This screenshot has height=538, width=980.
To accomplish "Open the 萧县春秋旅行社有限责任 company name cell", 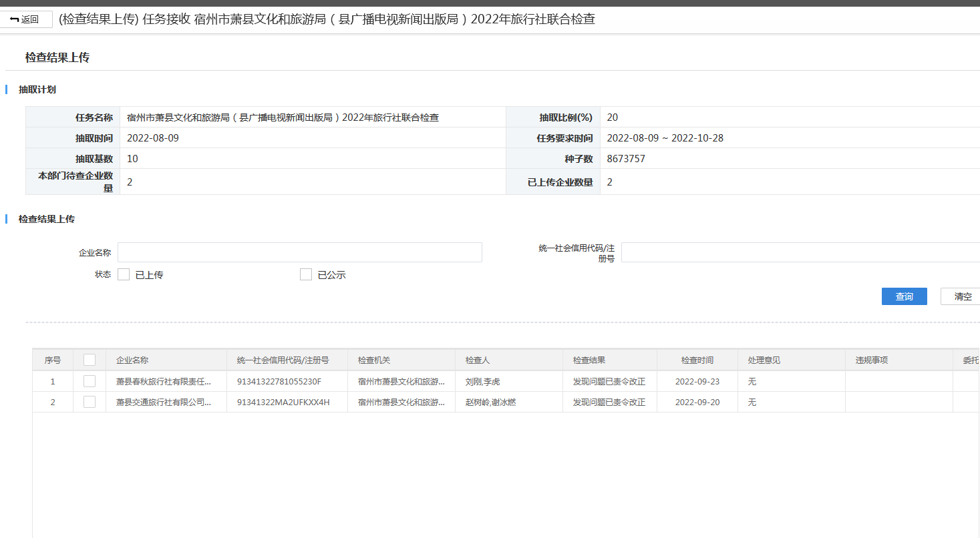I will click(x=164, y=382).
